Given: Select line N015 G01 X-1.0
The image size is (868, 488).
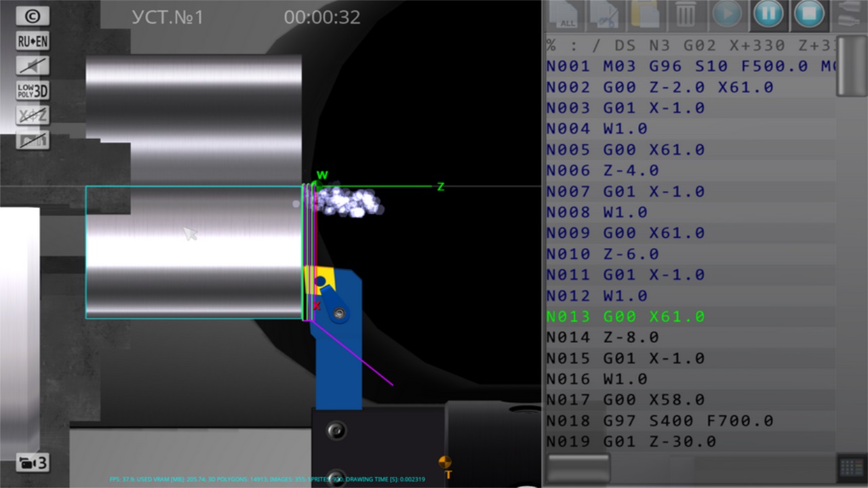Looking at the screenshot, I should click(x=690, y=359).
